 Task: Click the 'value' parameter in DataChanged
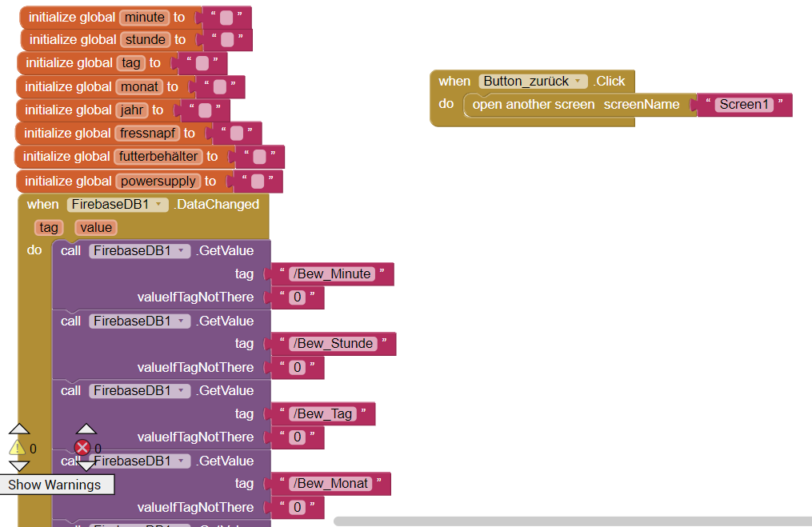[96, 228]
